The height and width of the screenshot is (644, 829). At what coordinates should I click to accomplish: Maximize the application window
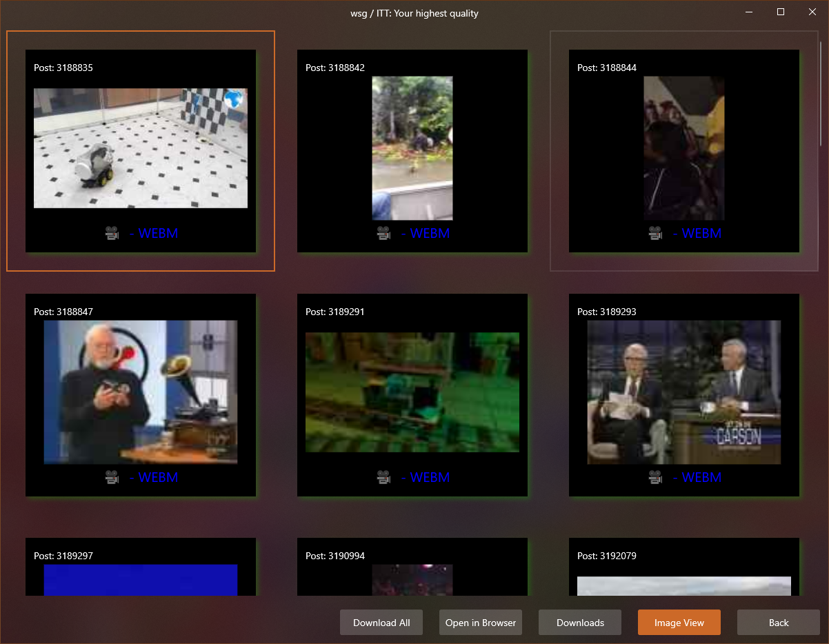(781, 12)
